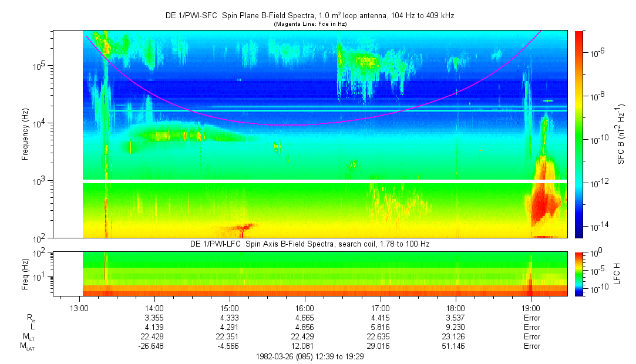Click the L row label

32,327
